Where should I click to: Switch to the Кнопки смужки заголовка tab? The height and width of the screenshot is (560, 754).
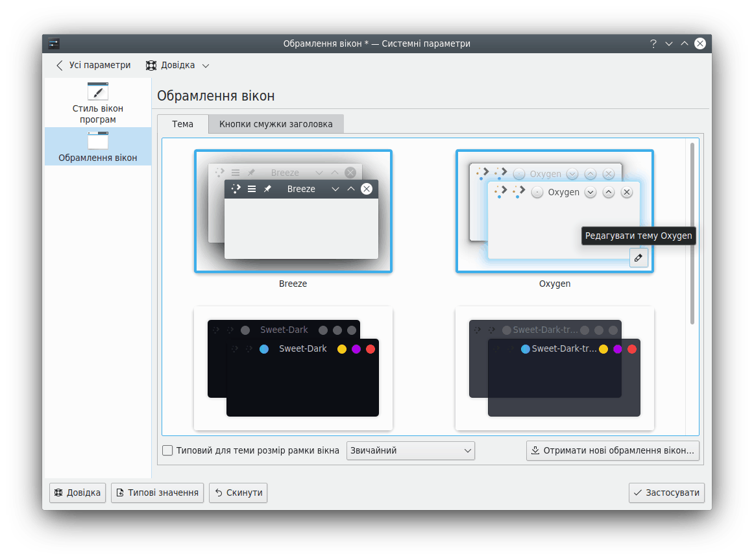pyautogui.click(x=276, y=124)
